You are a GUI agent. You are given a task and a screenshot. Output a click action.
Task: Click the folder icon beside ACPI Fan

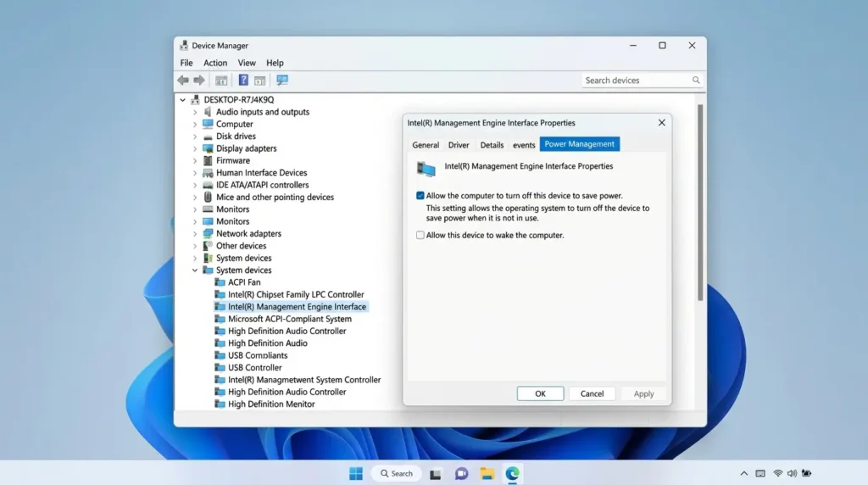(x=220, y=282)
